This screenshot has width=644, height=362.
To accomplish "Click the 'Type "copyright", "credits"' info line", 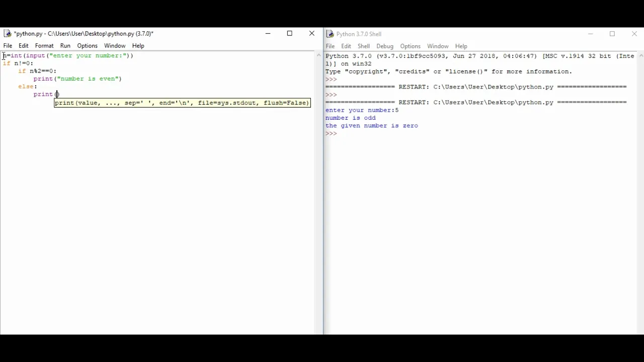I will pyautogui.click(x=449, y=71).
